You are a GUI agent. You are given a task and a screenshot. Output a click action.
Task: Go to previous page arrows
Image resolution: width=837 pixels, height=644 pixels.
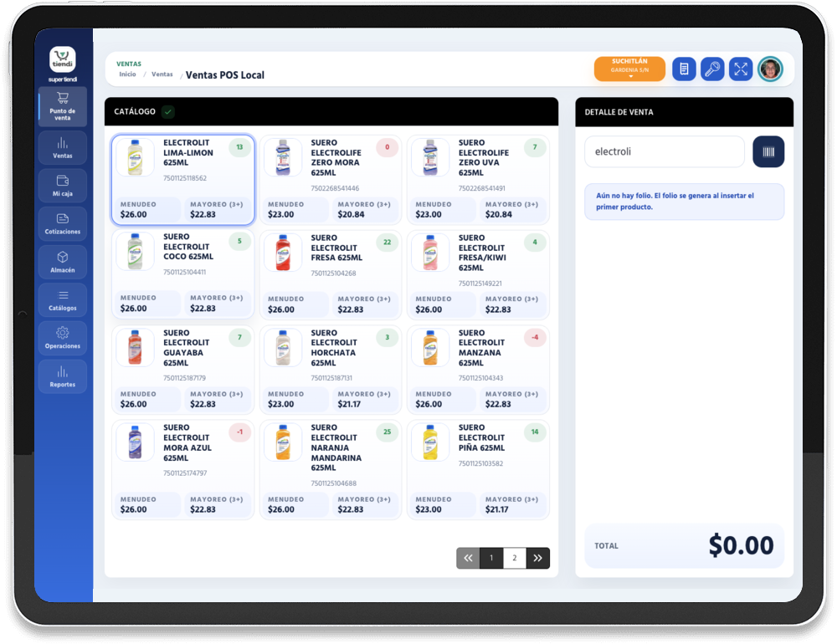point(468,558)
